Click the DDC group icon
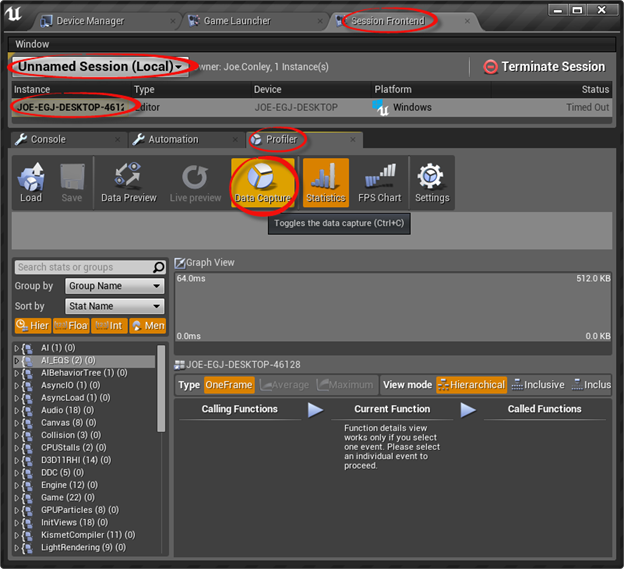The height and width of the screenshot is (569, 624). (27, 473)
